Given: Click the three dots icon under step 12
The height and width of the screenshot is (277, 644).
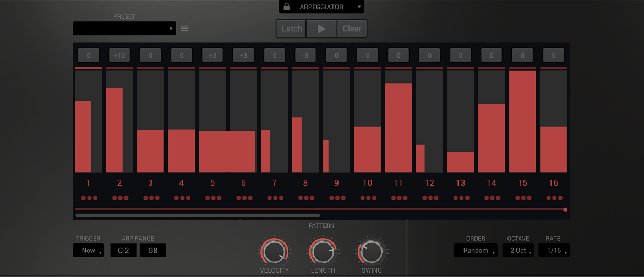Looking at the screenshot, I should (430, 198).
